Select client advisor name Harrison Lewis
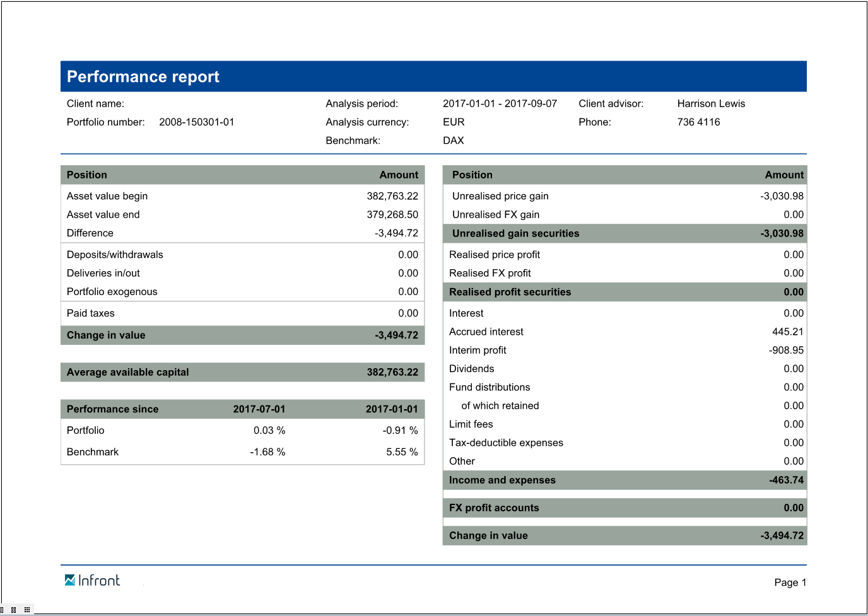868x616 pixels. (x=711, y=104)
